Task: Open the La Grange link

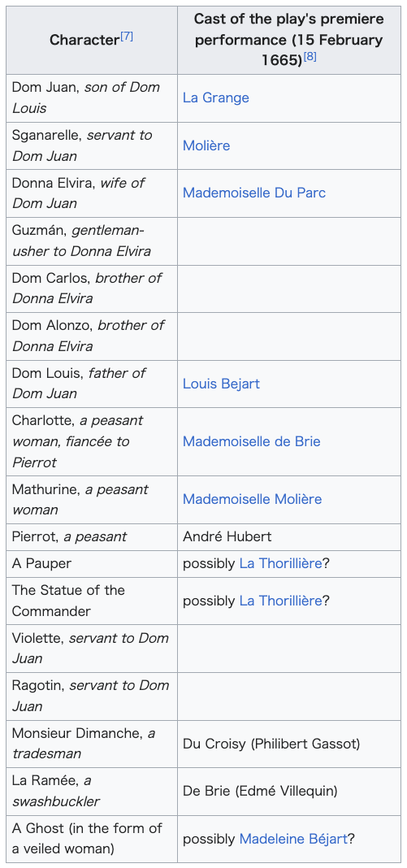Action: [215, 98]
